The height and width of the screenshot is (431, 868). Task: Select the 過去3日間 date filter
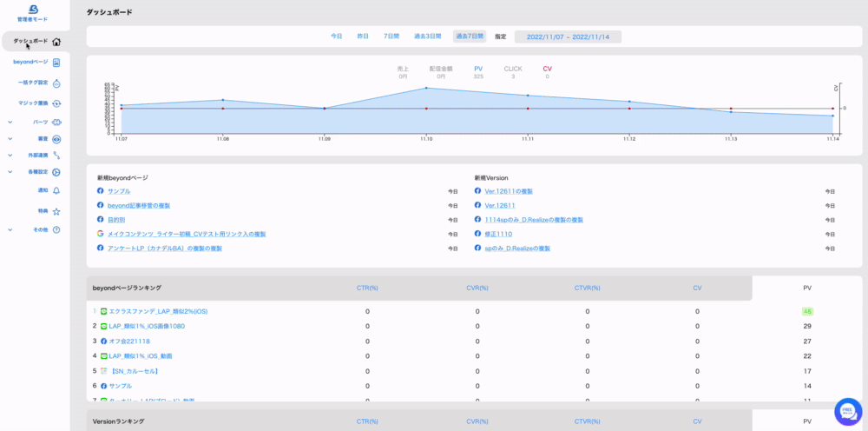click(x=427, y=36)
